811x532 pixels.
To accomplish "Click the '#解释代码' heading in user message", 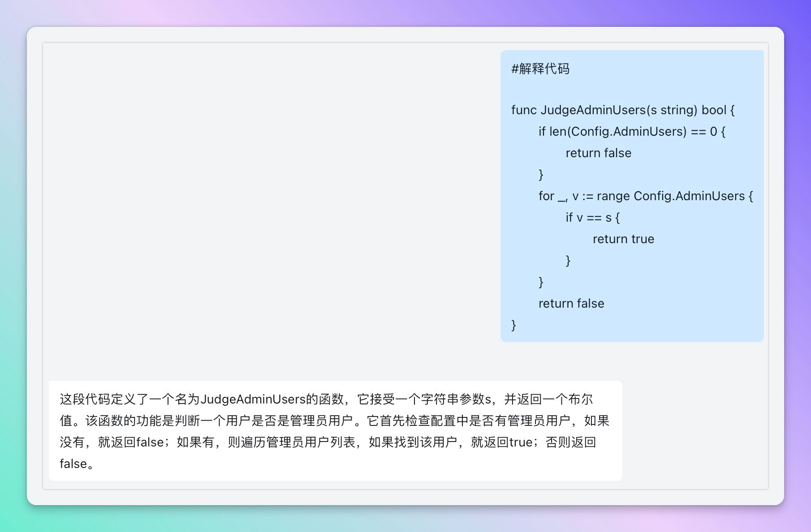I will [540, 69].
